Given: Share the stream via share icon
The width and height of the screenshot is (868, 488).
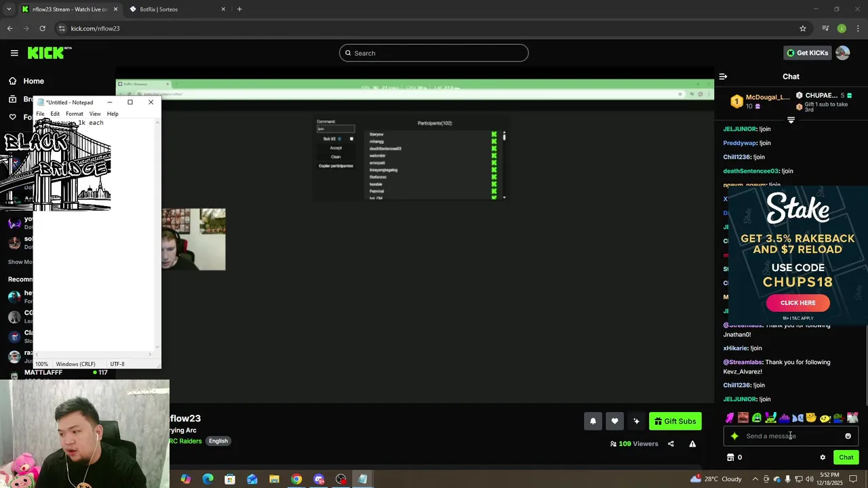Looking at the screenshot, I should (671, 444).
